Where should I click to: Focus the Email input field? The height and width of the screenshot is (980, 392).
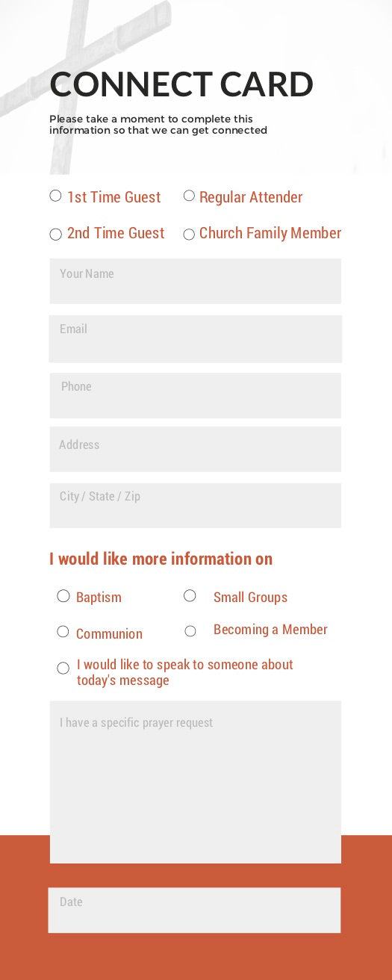click(x=196, y=338)
